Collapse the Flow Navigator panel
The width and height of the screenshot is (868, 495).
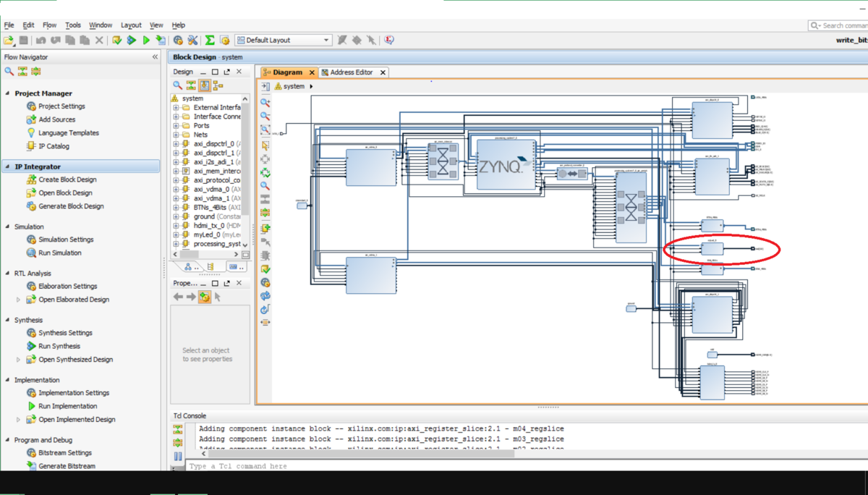155,56
